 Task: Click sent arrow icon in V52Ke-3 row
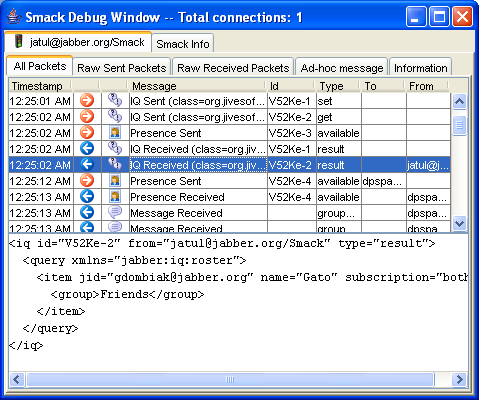pos(87,132)
